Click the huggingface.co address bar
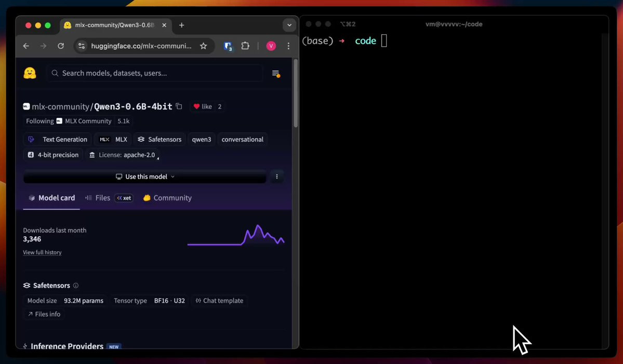Image resolution: width=623 pixels, height=364 pixels. pos(141,46)
